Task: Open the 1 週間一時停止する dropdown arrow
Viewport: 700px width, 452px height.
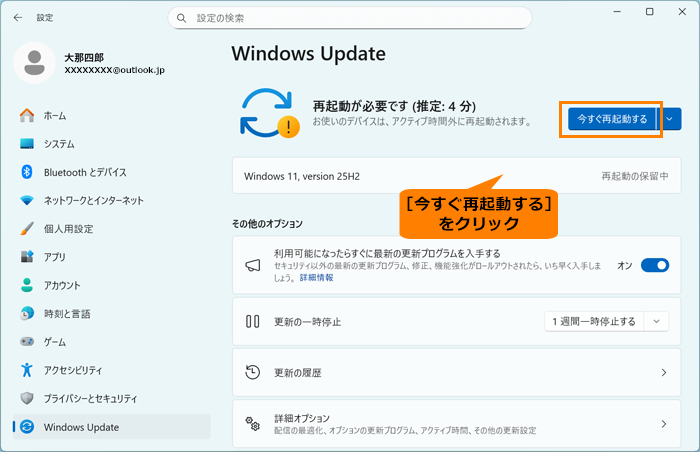Action: [x=656, y=322]
